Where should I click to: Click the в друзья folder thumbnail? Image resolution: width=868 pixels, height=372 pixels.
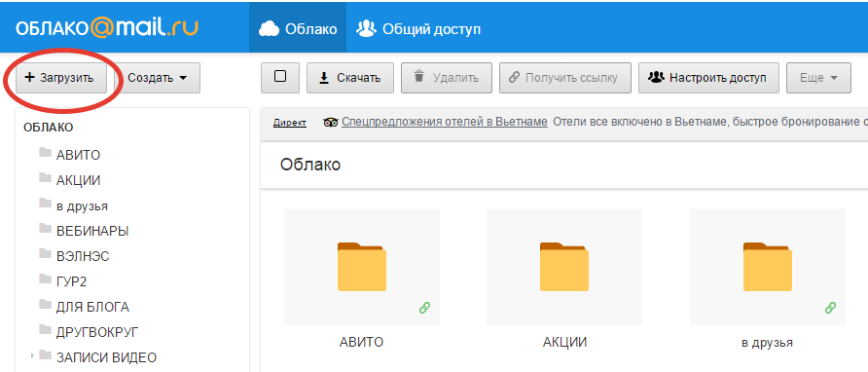coord(767,267)
